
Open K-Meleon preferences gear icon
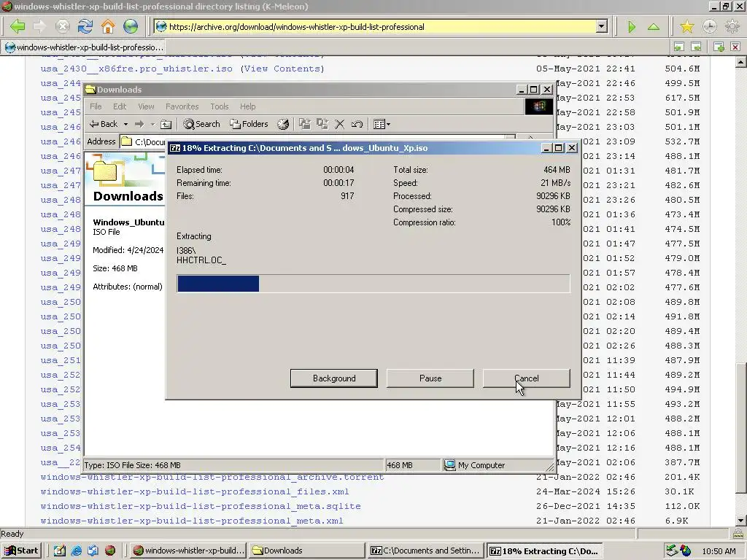point(732,26)
